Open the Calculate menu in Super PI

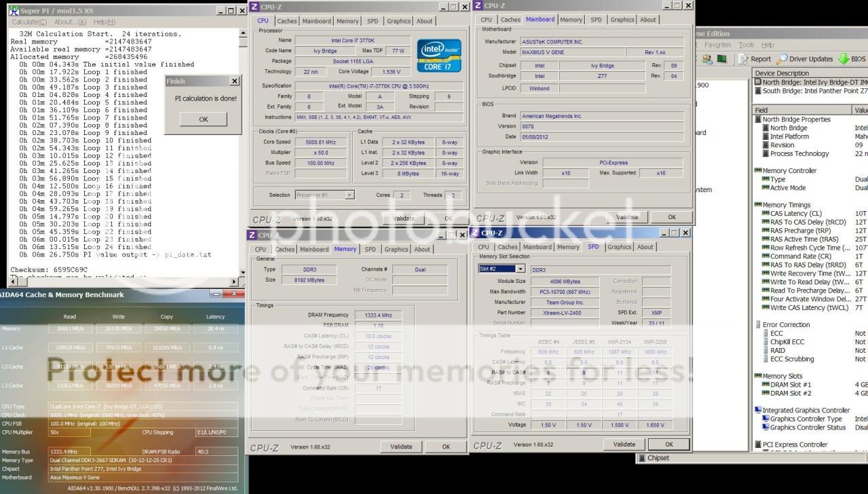[x=25, y=22]
